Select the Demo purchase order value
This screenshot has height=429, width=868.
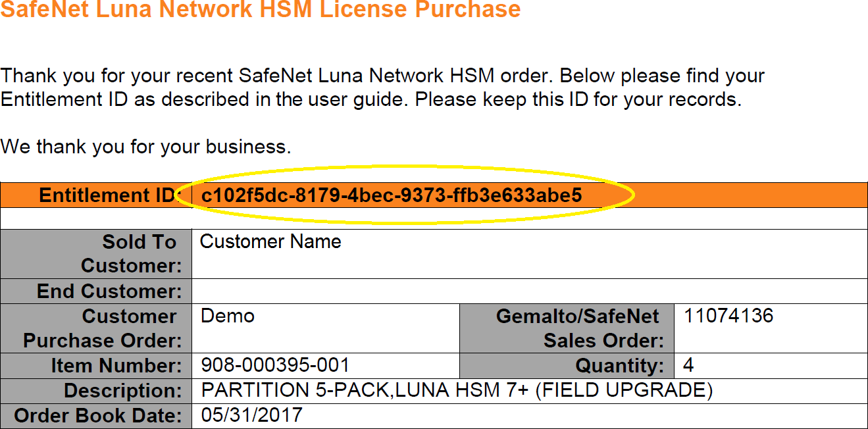[x=228, y=316]
